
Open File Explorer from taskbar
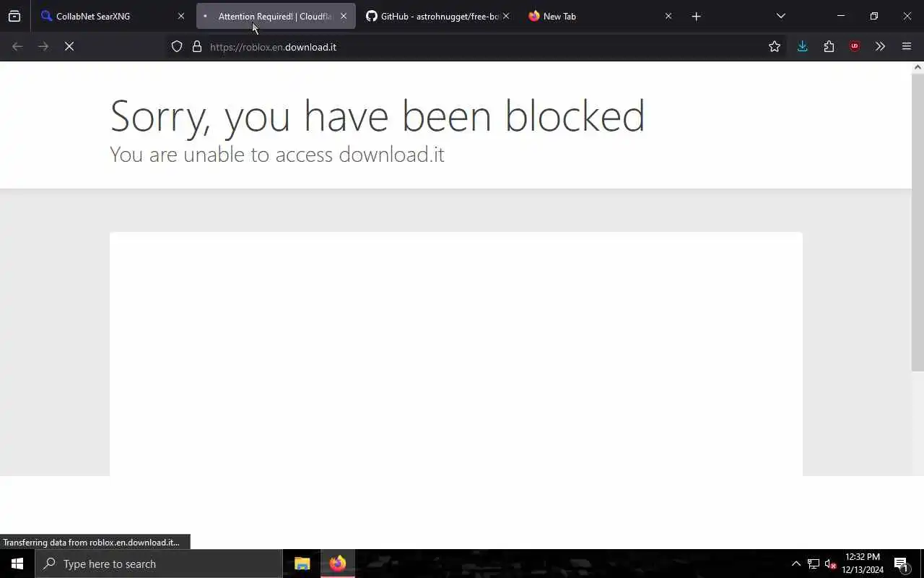(x=302, y=564)
